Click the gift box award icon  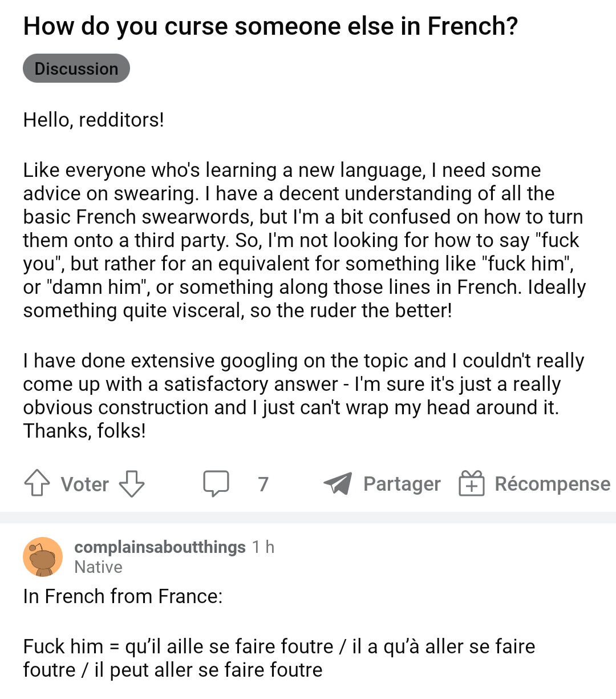coord(472,483)
